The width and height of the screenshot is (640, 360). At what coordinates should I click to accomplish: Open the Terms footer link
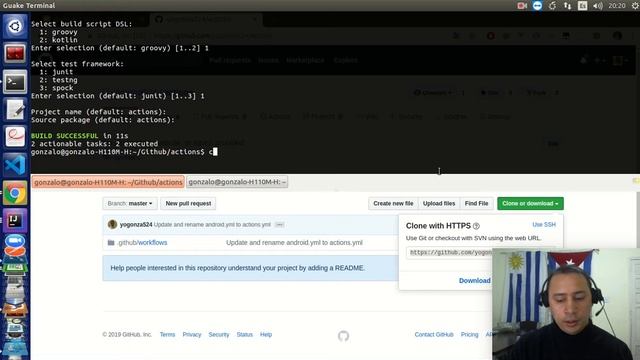pyautogui.click(x=167, y=334)
